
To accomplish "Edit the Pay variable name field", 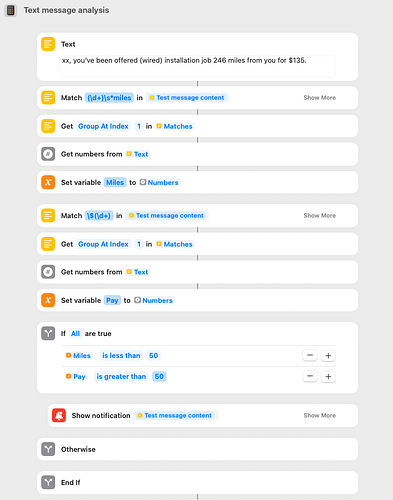I will (x=112, y=300).
